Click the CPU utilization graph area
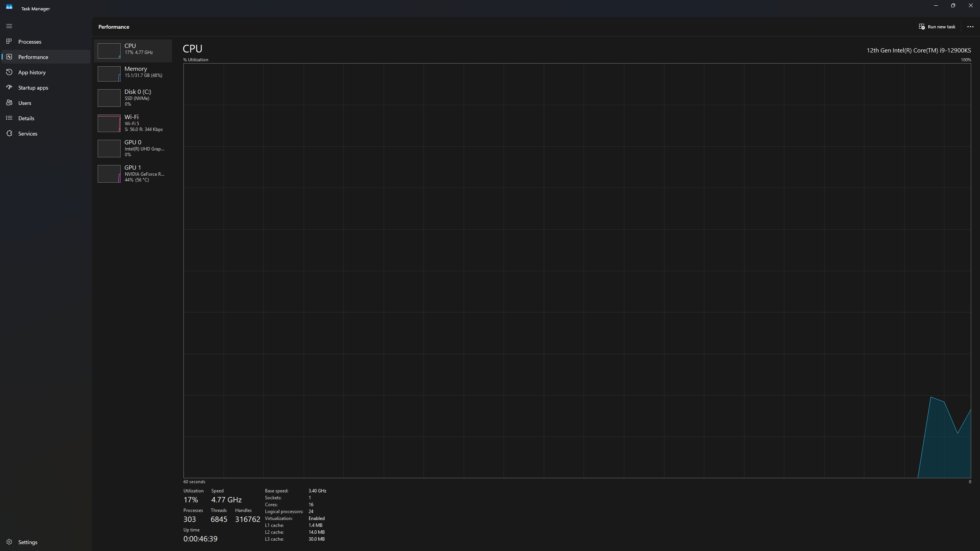 pyautogui.click(x=577, y=270)
